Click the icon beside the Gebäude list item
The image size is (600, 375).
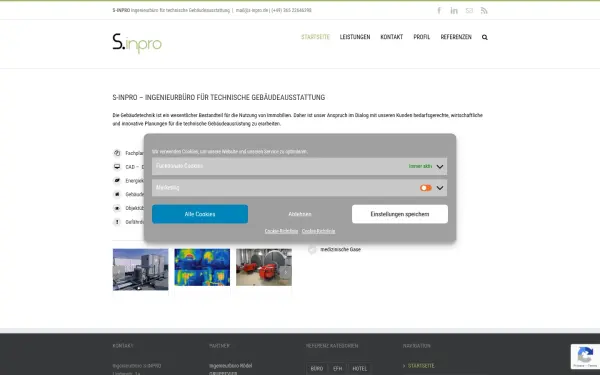tap(117, 194)
